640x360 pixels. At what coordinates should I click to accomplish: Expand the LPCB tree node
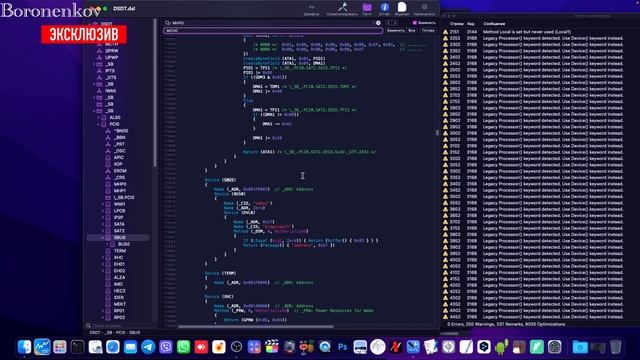[x=103, y=211]
